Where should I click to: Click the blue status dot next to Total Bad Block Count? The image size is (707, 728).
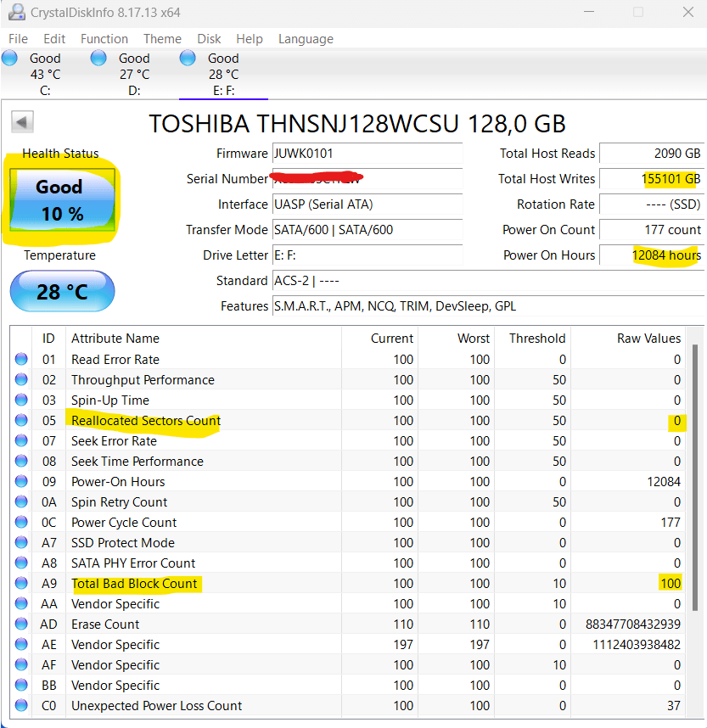click(x=21, y=583)
